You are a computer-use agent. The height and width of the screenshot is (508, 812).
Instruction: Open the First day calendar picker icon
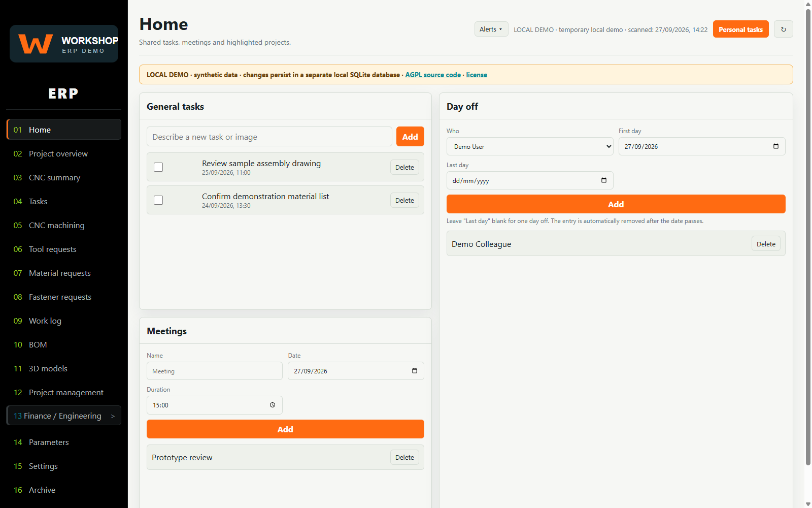[775, 146]
